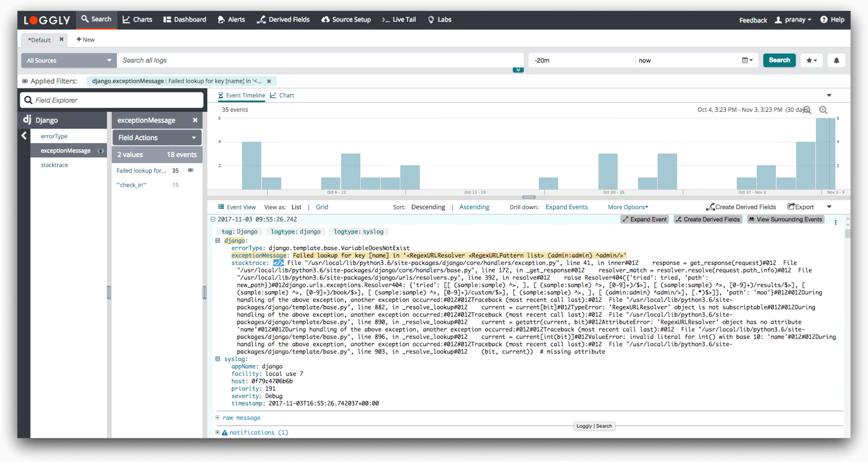Screen dimensions: 868x462
Task: Open the Labs lightbulb icon
Action: pos(430,19)
